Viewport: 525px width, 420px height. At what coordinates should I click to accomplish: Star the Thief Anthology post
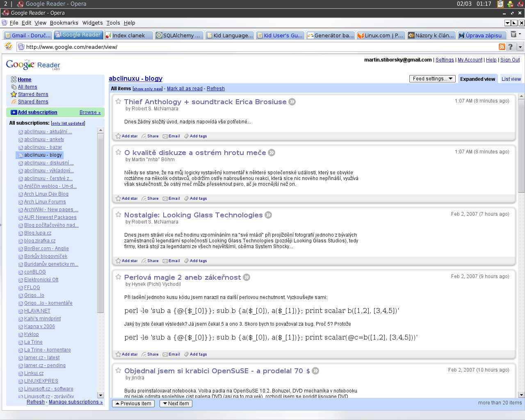click(x=118, y=101)
